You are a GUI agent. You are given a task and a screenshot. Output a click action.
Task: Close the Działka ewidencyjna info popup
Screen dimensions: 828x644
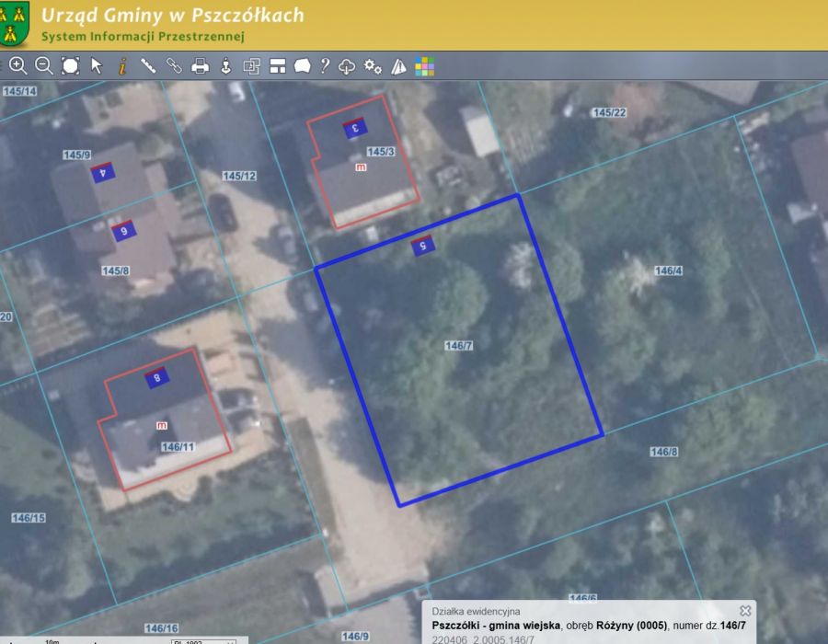coord(745,611)
